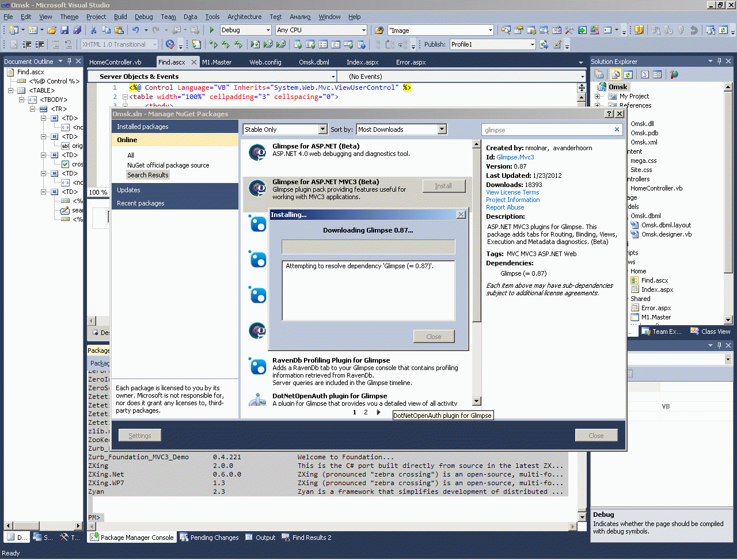Click the Paste clipboard icon
The height and width of the screenshot is (560, 737).
coord(119,30)
